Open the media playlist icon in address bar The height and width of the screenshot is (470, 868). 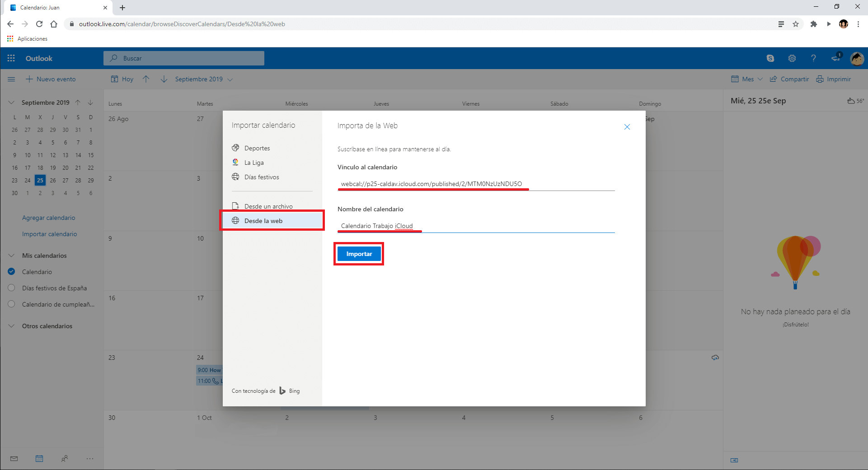click(781, 24)
